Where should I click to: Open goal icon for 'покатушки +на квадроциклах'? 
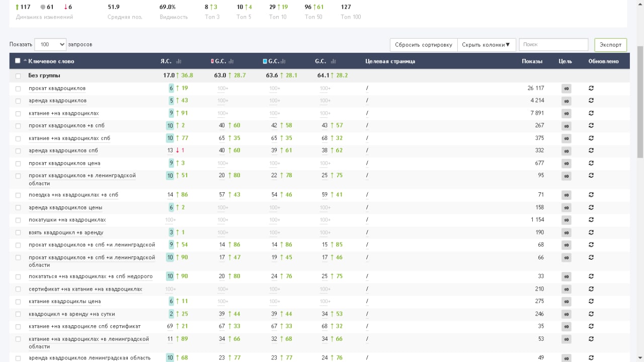(566, 221)
